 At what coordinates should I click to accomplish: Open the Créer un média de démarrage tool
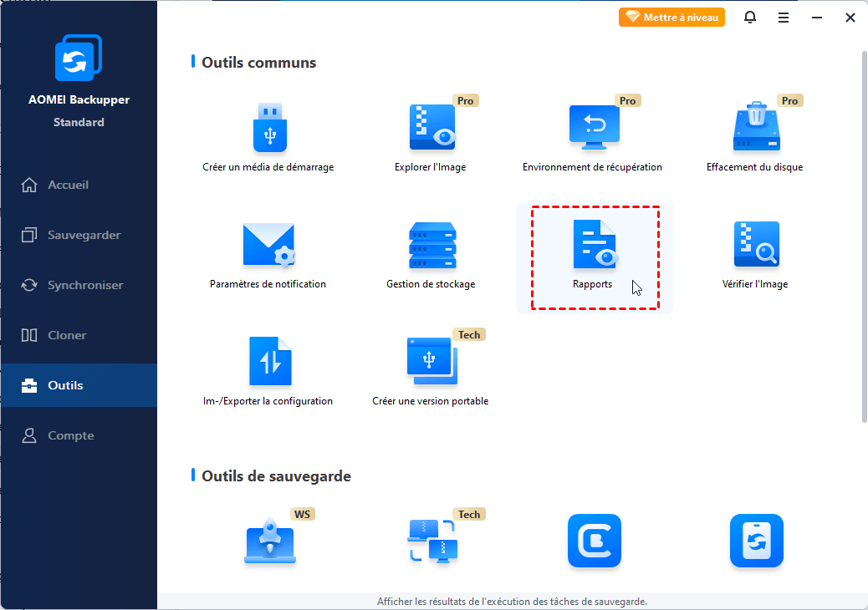tap(268, 137)
